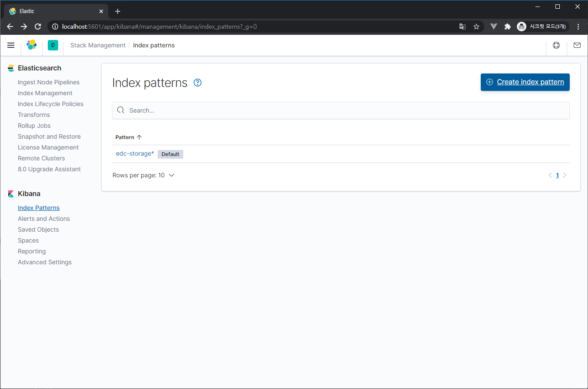
Task: View site information icon in address bar
Action: tap(55, 27)
